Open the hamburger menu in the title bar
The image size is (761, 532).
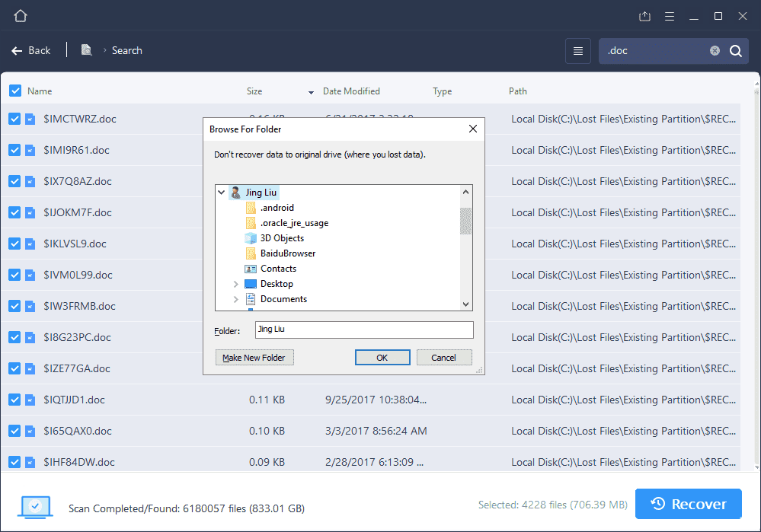click(x=670, y=15)
